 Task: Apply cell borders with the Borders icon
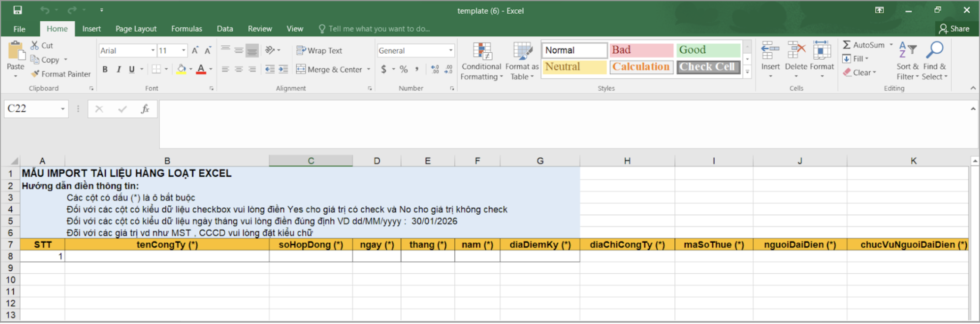click(156, 69)
